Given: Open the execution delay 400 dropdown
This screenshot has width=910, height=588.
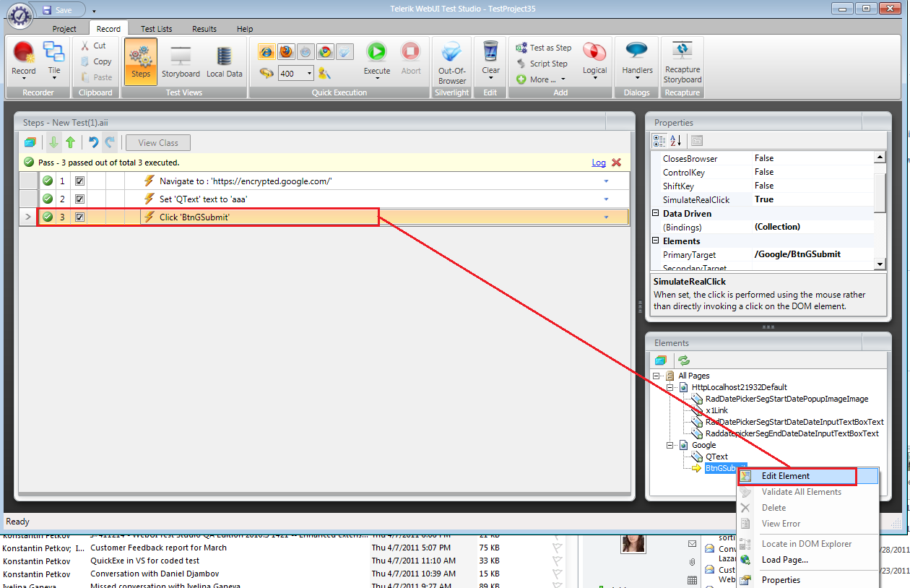Looking at the screenshot, I should click(310, 73).
